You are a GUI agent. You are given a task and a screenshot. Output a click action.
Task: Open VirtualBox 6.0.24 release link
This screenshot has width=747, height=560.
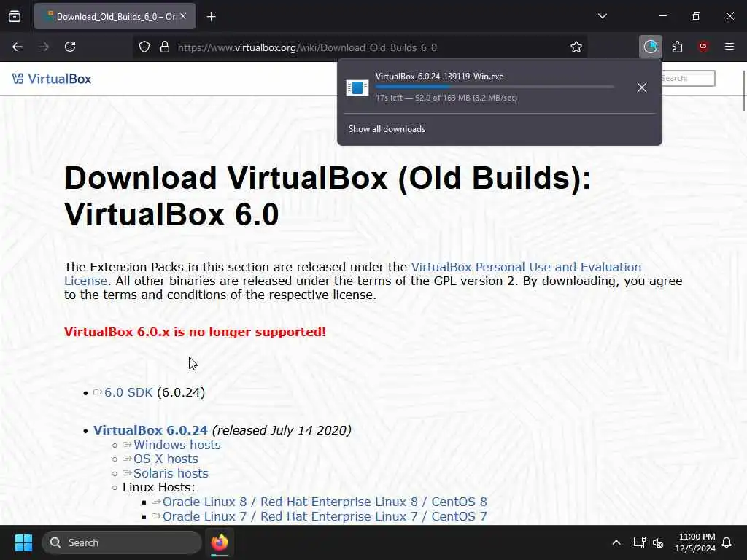(150, 430)
